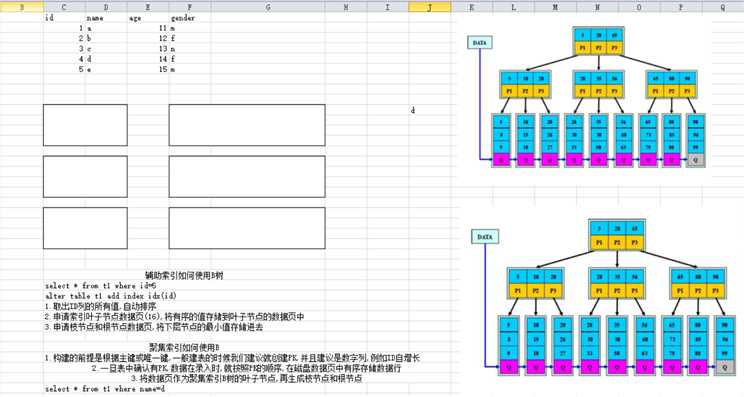The image size is (744, 397).
Task: Click the heading "聚集索引如何使用B"
Action: pos(185,347)
